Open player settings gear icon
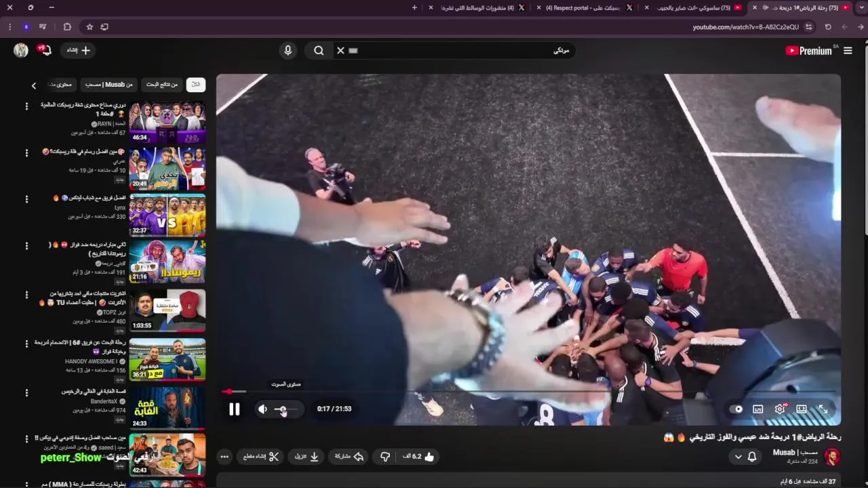The image size is (868, 488). tap(780, 409)
